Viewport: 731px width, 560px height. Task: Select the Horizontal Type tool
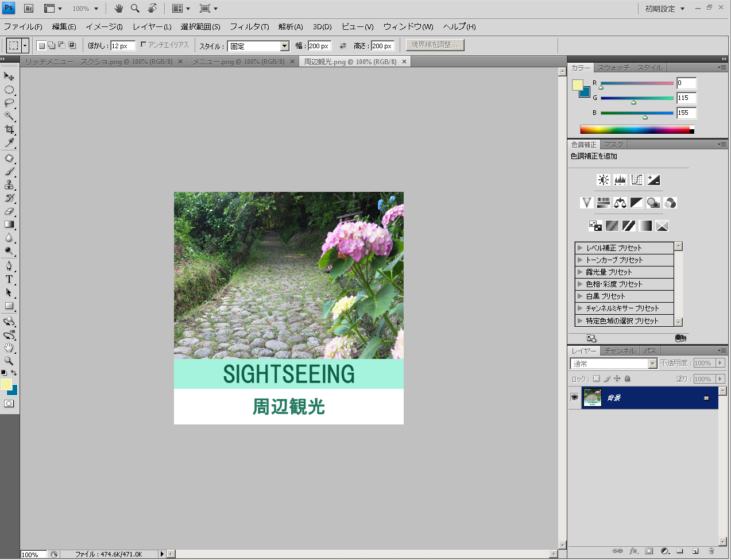(x=8, y=279)
